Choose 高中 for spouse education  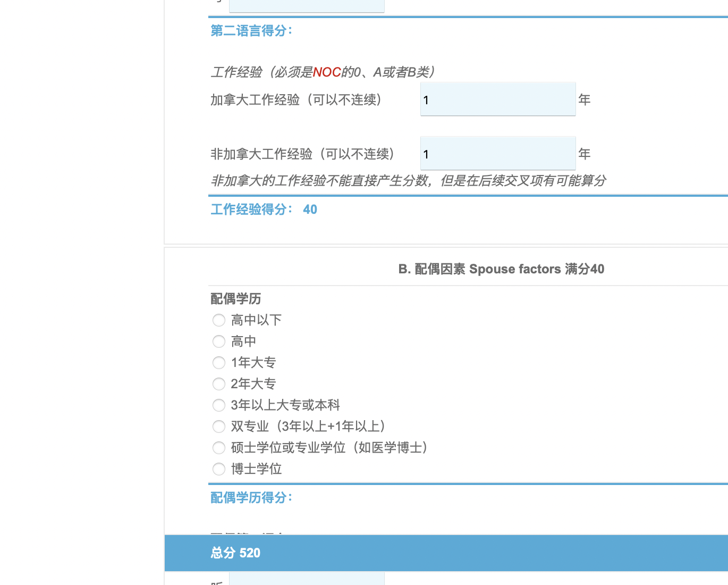[219, 341]
